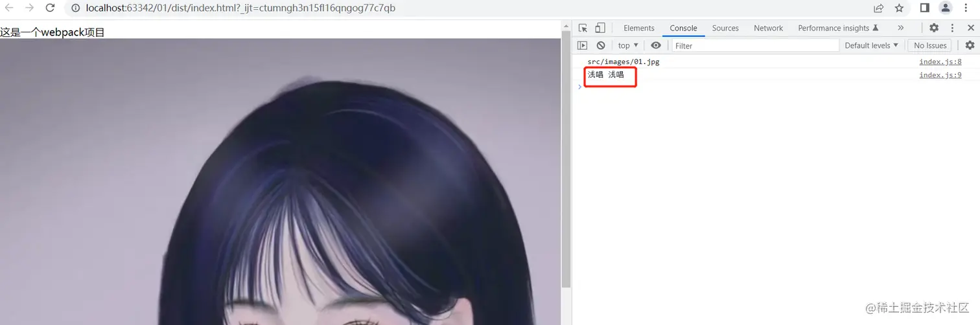Image resolution: width=980 pixels, height=325 pixels.
Task: Select log text src/images/01.jpg
Action: click(624, 62)
